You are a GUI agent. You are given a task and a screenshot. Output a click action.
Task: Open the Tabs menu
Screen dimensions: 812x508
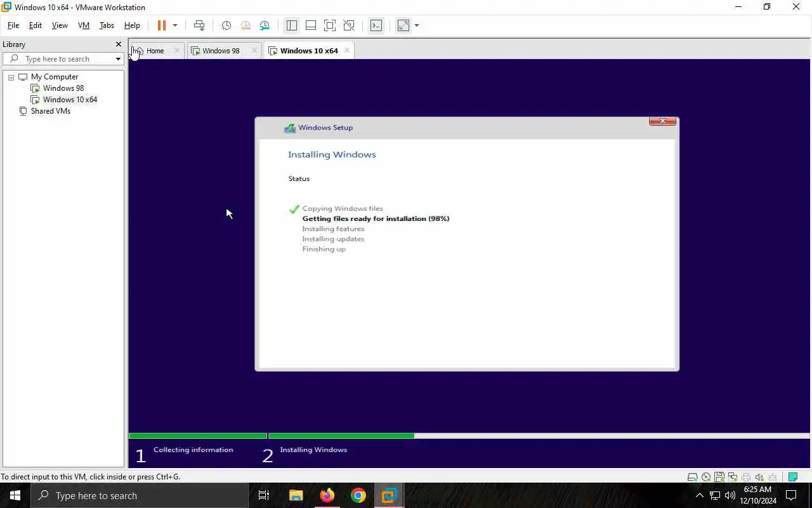pos(107,25)
